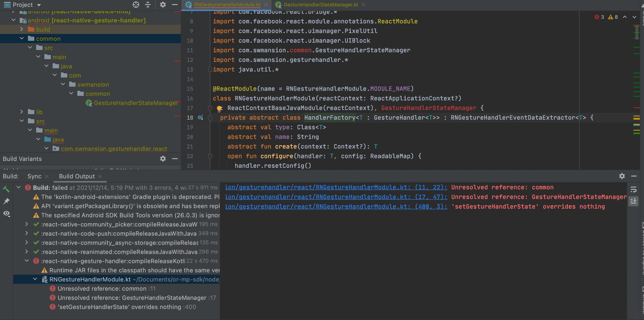The width and height of the screenshot is (644, 320).
Task: Select GestureHandlerStateManager file in project tree
Action: coord(136,103)
